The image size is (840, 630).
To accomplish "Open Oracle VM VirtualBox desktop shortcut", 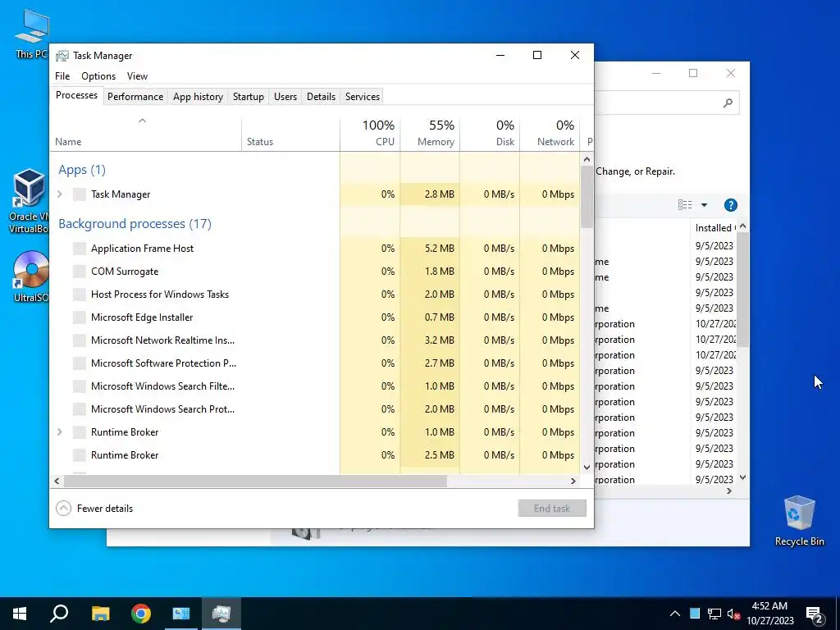I will click(x=29, y=200).
